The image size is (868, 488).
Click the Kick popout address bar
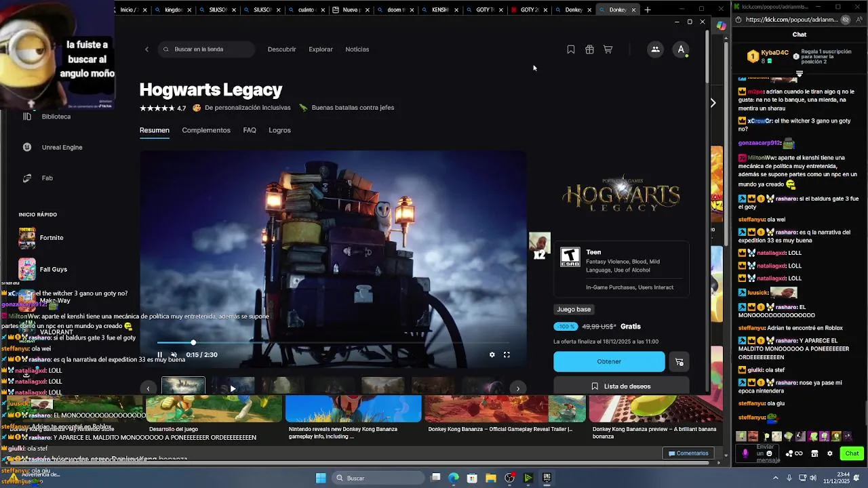point(791,20)
